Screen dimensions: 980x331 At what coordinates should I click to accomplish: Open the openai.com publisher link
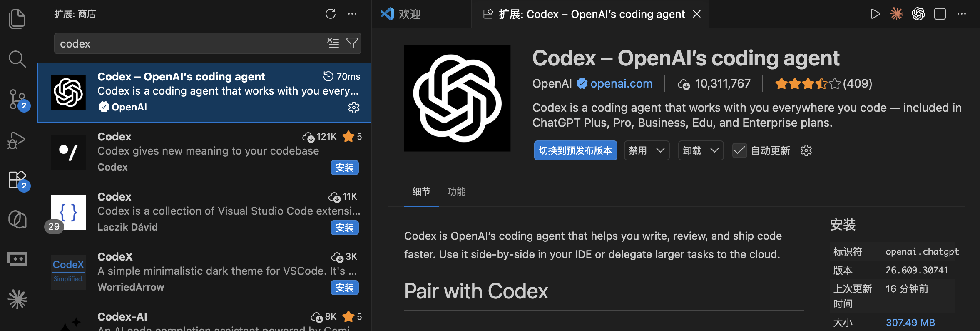621,84
